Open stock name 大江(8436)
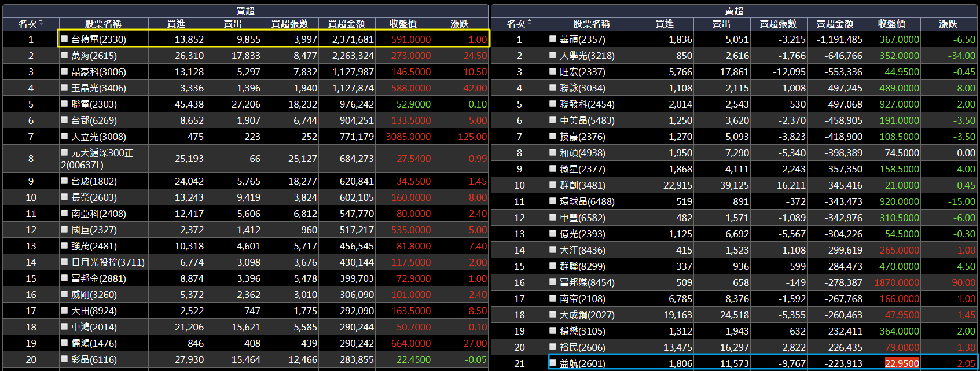980x371 pixels. point(582,250)
